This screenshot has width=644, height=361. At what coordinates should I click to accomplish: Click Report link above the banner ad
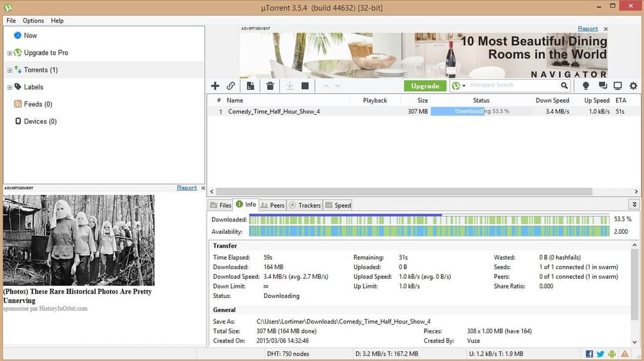(588, 28)
